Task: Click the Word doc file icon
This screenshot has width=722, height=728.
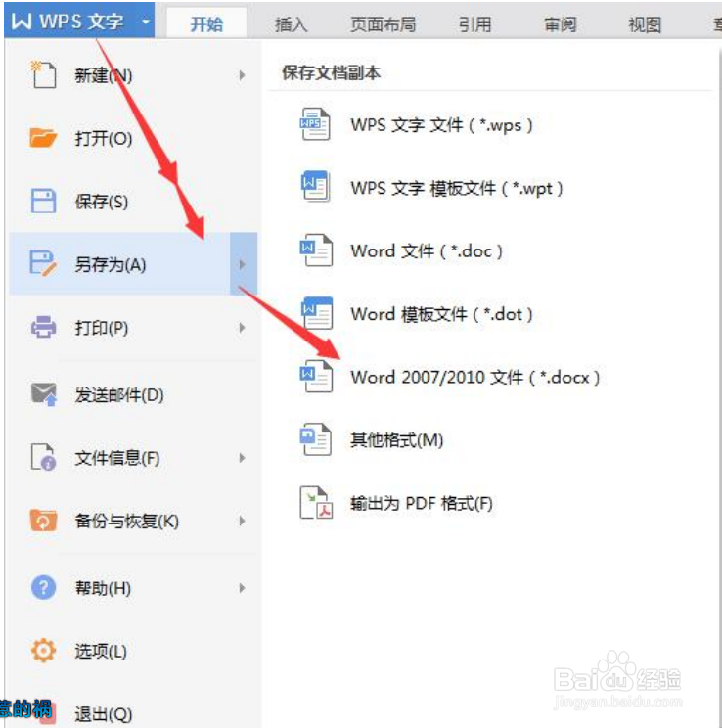Action: (317, 250)
